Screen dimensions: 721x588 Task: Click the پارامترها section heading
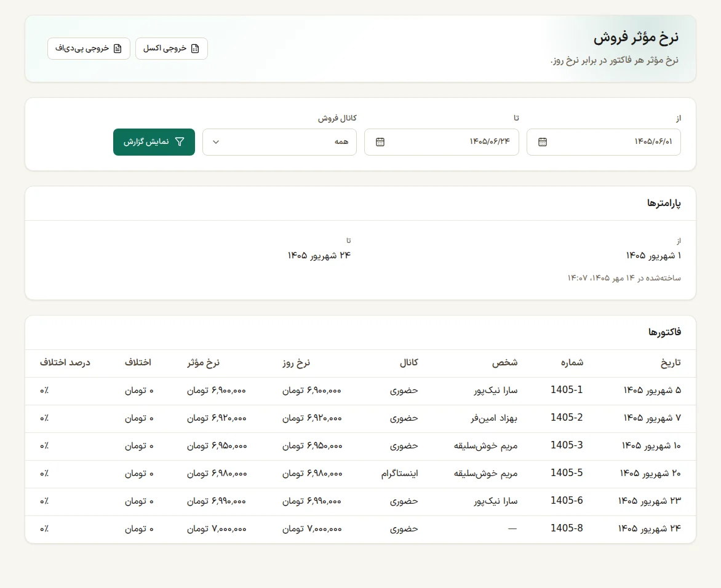coord(664,203)
